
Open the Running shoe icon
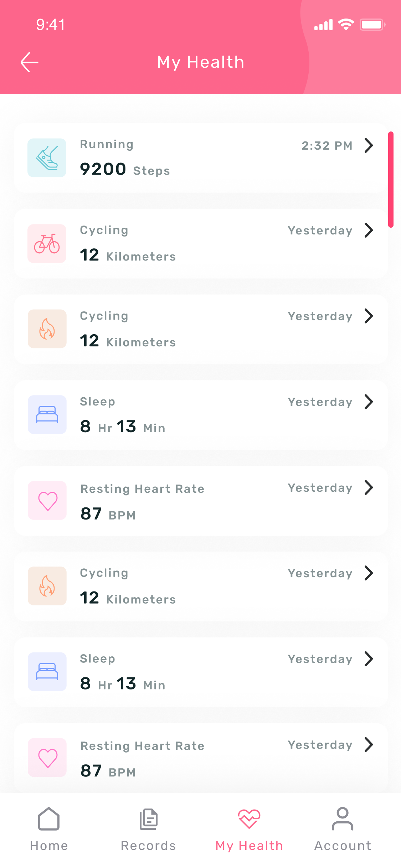click(x=47, y=158)
